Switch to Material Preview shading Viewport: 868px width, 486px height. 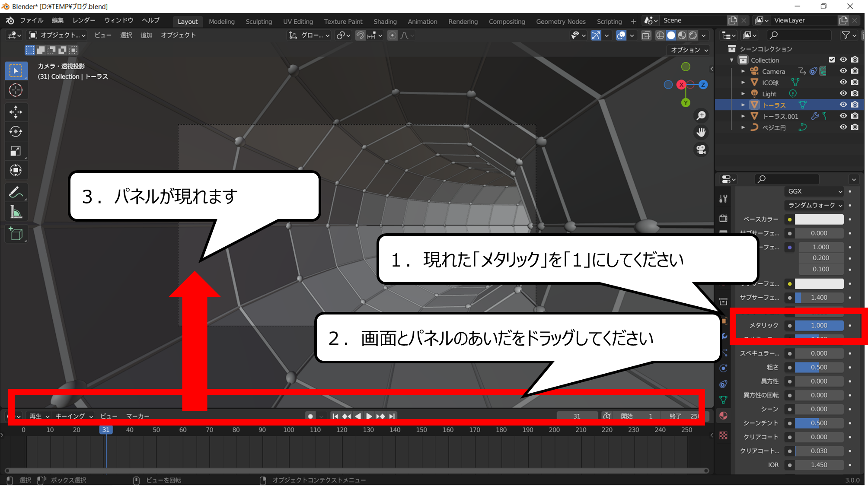(682, 35)
